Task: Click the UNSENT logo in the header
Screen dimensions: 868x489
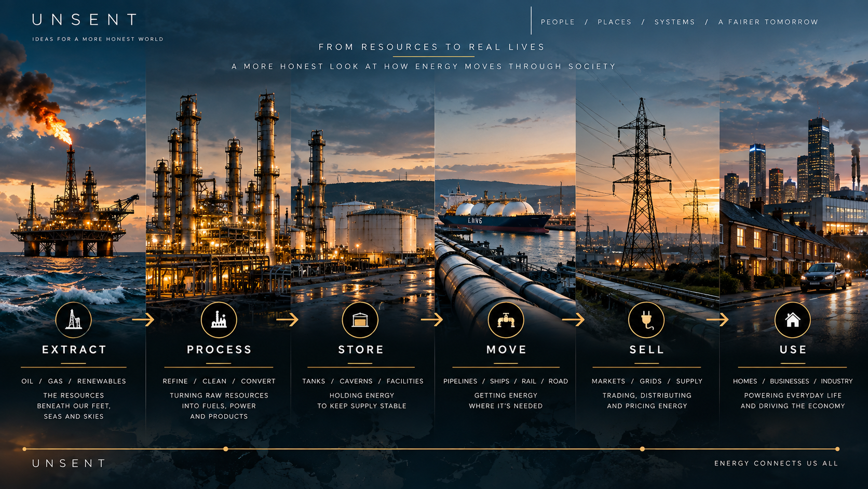Action: (85, 20)
